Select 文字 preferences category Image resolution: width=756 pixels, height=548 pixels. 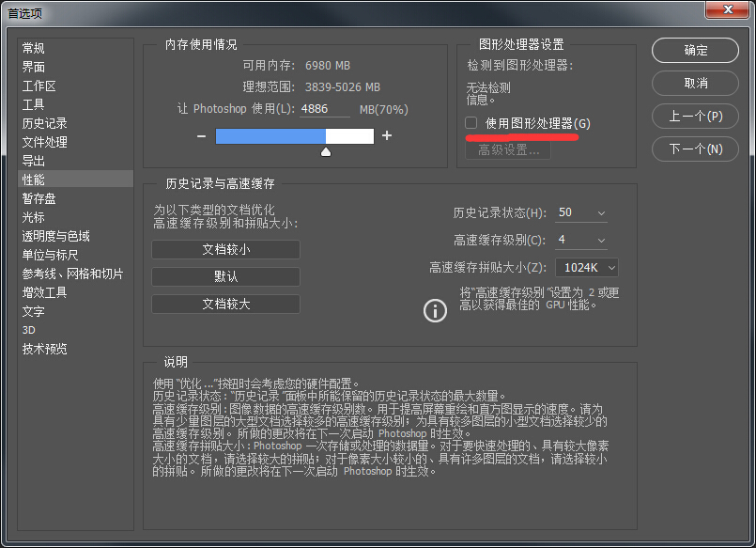point(75,311)
